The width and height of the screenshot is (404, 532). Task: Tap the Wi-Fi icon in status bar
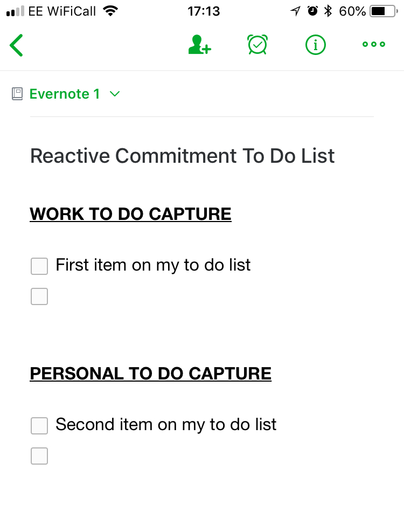coord(110,11)
